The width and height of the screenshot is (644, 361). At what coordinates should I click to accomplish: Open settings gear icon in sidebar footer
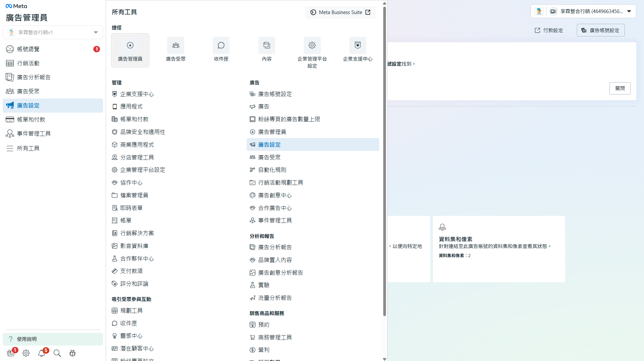tap(26, 353)
